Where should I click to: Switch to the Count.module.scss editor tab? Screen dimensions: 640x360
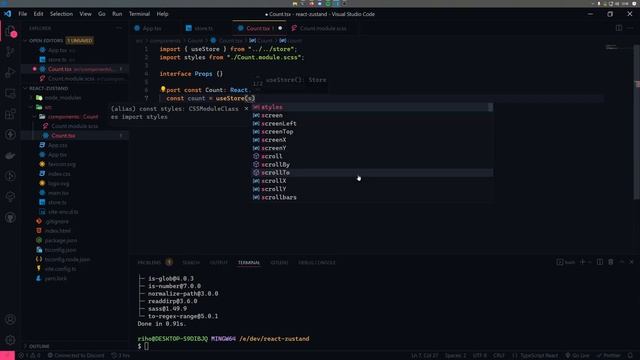(323, 28)
